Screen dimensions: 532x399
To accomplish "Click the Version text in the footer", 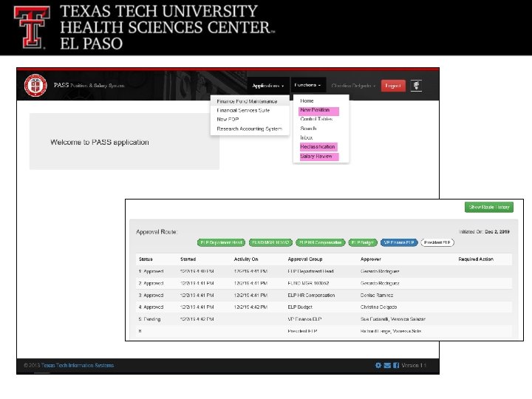I will pyautogui.click(x=414, y=366).
